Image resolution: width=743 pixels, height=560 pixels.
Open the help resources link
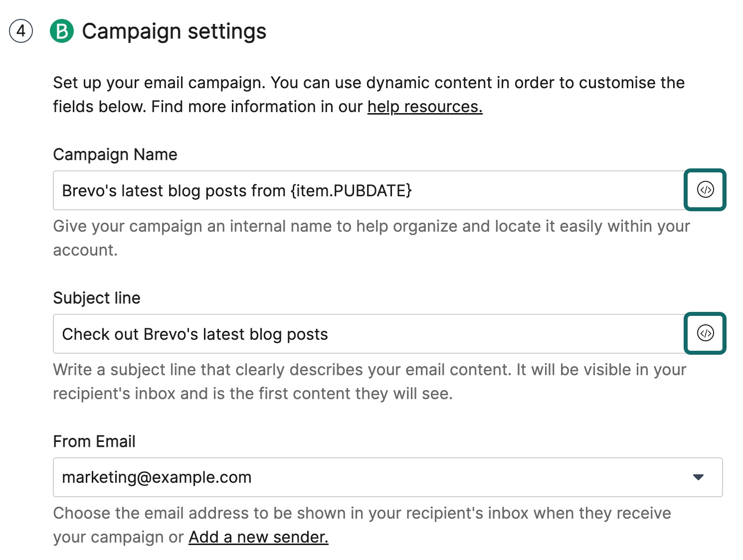point(425,107)
